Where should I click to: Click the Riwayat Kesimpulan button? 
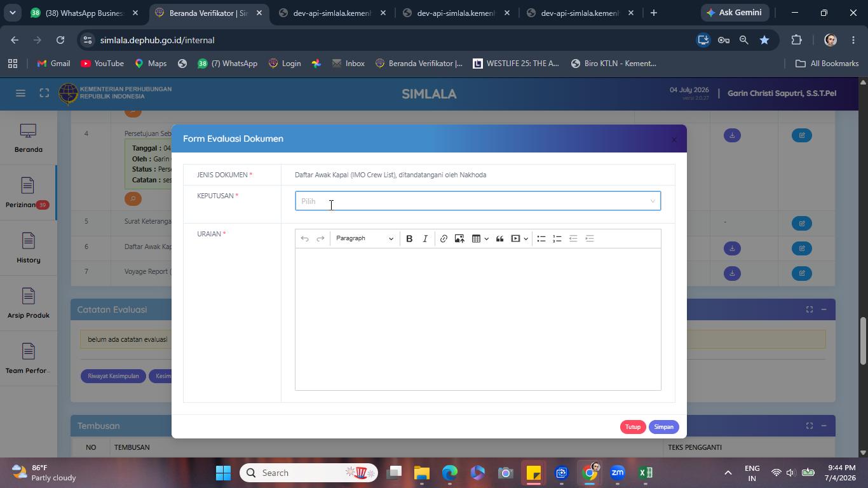pyautogui.click(x=113, y=376)
